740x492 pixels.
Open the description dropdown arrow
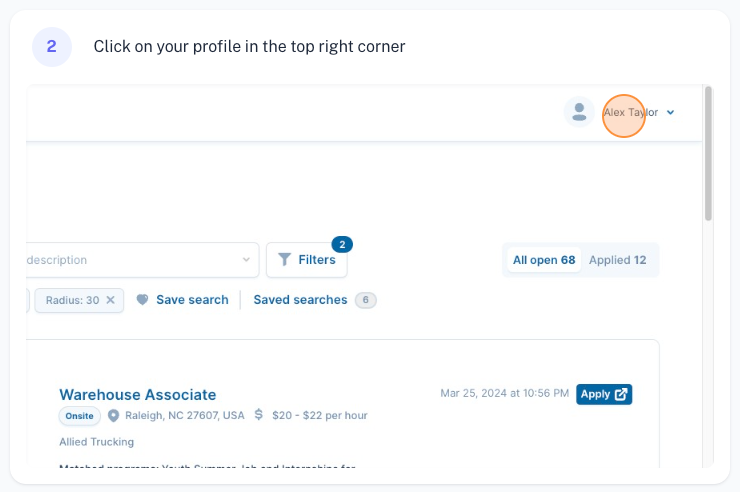click(x=246, y=260)
